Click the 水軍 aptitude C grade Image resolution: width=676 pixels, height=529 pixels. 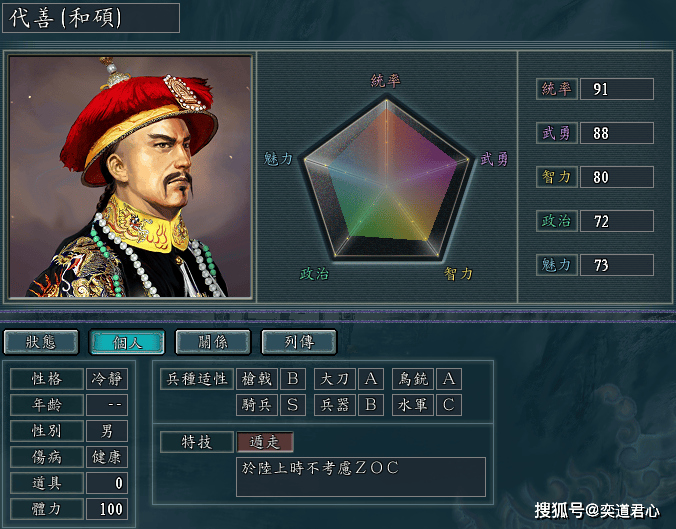coord(449,405)
